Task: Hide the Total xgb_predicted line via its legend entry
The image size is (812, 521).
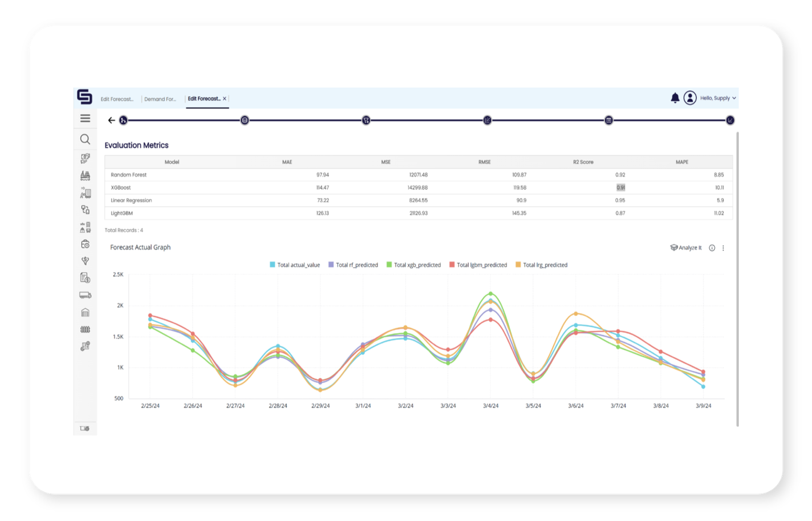Action: pyautogui.click(x=415, y=265)
